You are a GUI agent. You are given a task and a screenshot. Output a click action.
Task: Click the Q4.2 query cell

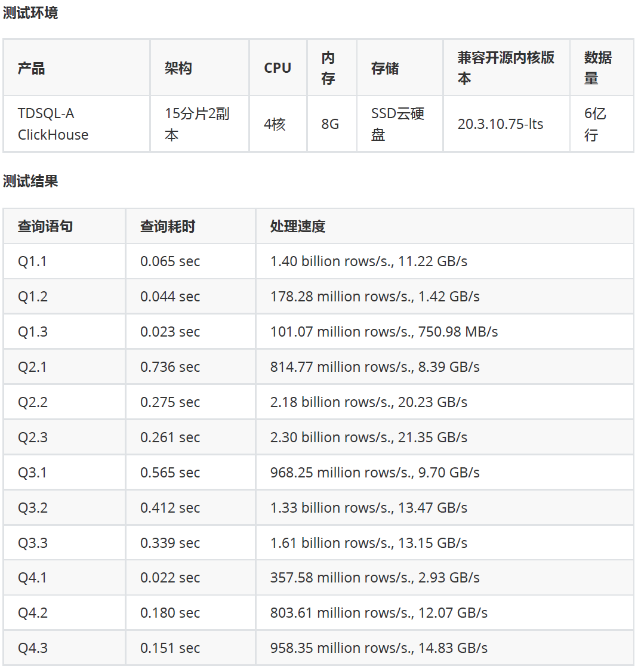click(x=64, y=612)
